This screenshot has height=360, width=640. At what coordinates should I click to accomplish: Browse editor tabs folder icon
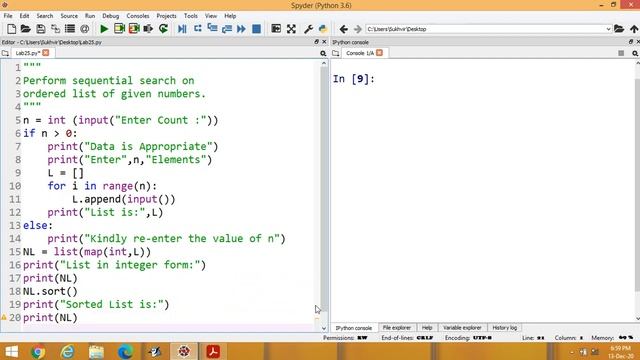pyautogui.click(x=5, y=53)
